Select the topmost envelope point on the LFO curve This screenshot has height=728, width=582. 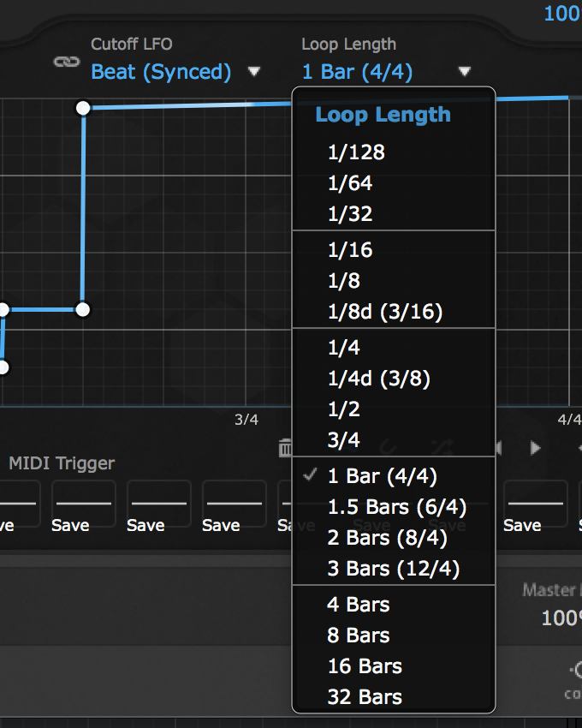coord(83,108)
